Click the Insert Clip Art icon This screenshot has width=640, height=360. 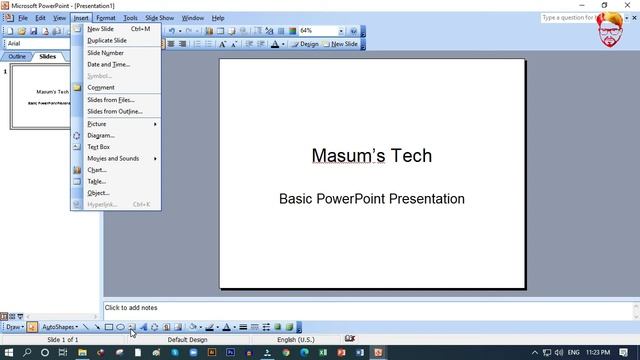point(167,327)
